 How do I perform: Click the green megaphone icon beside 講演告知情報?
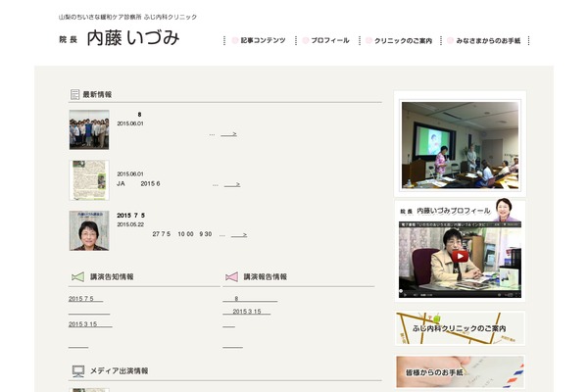[x=77, y=276]
